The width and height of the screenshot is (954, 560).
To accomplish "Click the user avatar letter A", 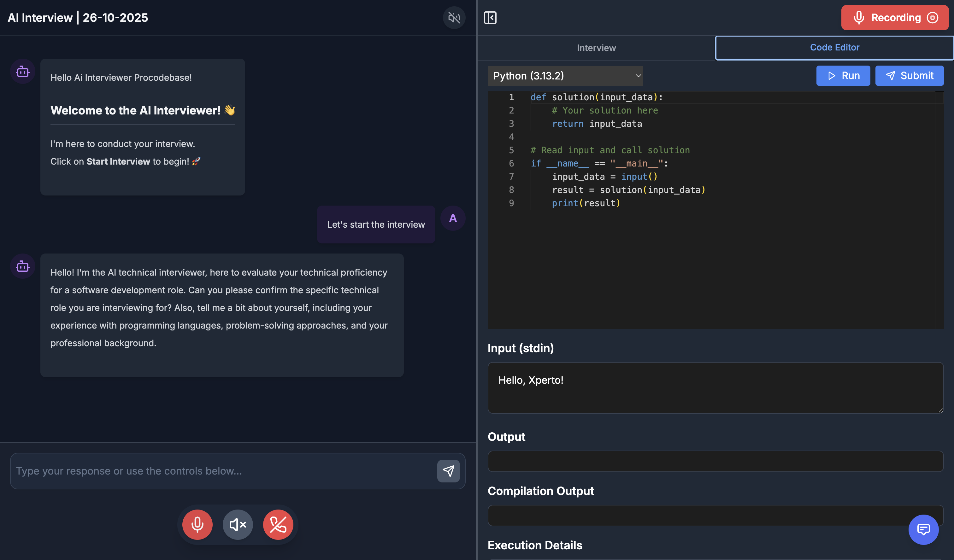I will tap(453, 218).
